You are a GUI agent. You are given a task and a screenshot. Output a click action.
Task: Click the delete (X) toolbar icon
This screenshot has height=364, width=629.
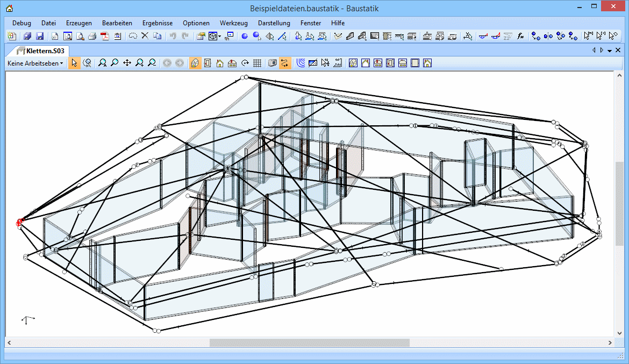(145, 37)
